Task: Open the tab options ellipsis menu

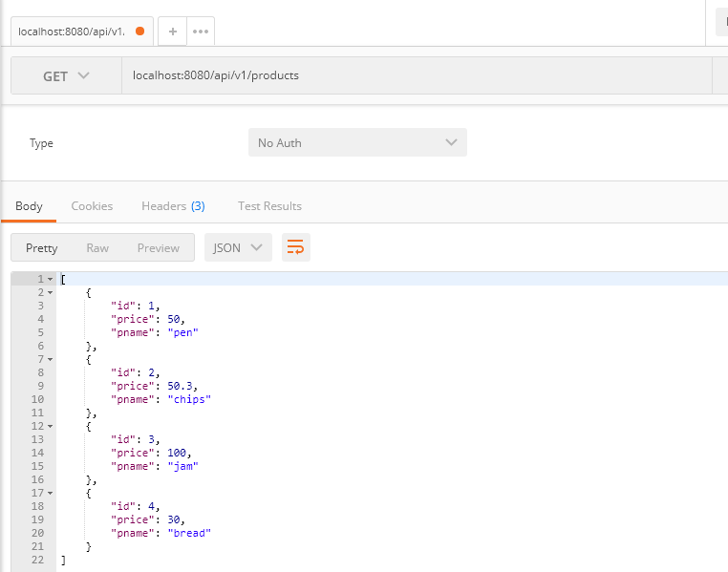Action: click(x=201, y=32)
